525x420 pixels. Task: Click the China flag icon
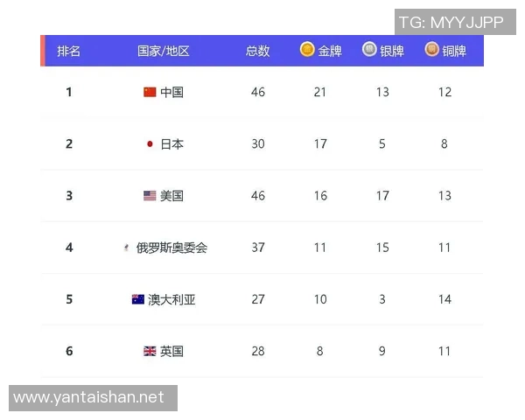(150, 92)
